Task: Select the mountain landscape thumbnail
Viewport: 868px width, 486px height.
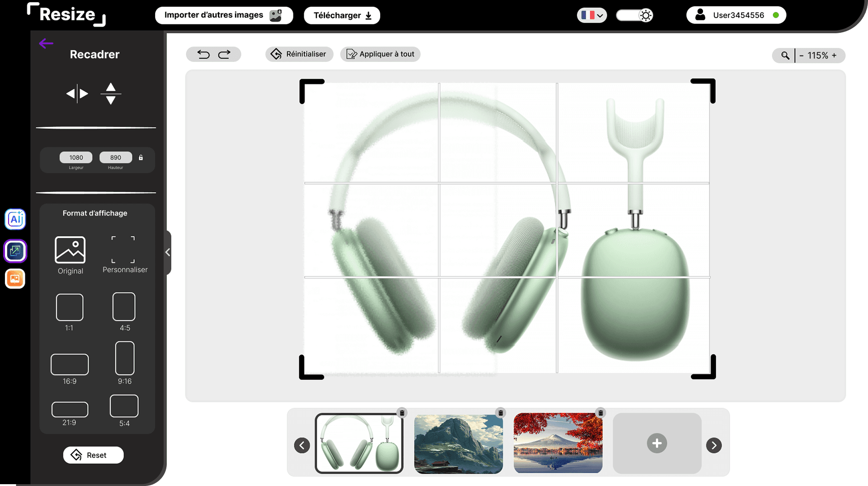Action: (x=458, y=444)
